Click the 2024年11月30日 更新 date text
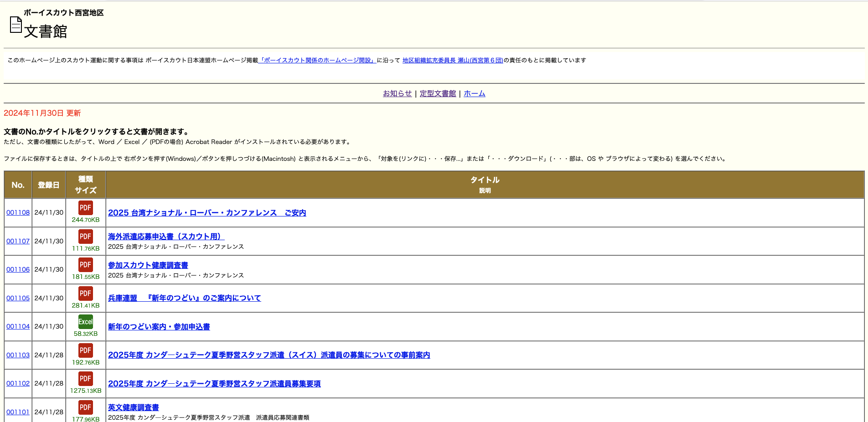This screenshot has width=868, height=422. point(42,113)
